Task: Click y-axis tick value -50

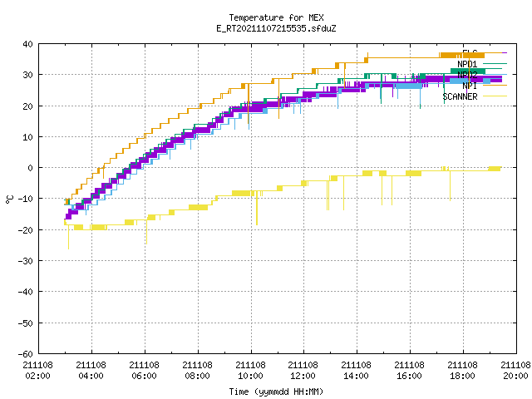Action: point(26,323)
